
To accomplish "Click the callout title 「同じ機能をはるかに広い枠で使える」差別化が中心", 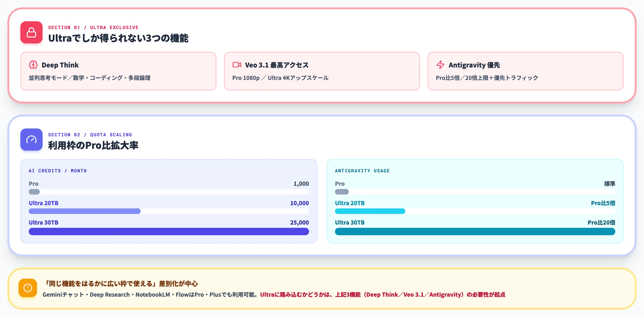I will click(x=120, y=283).
